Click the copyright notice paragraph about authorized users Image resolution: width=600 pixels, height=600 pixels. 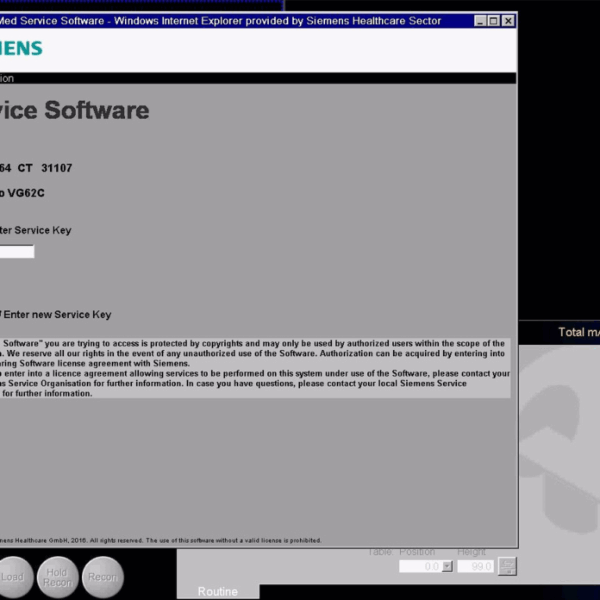click(x=255, y=368)
